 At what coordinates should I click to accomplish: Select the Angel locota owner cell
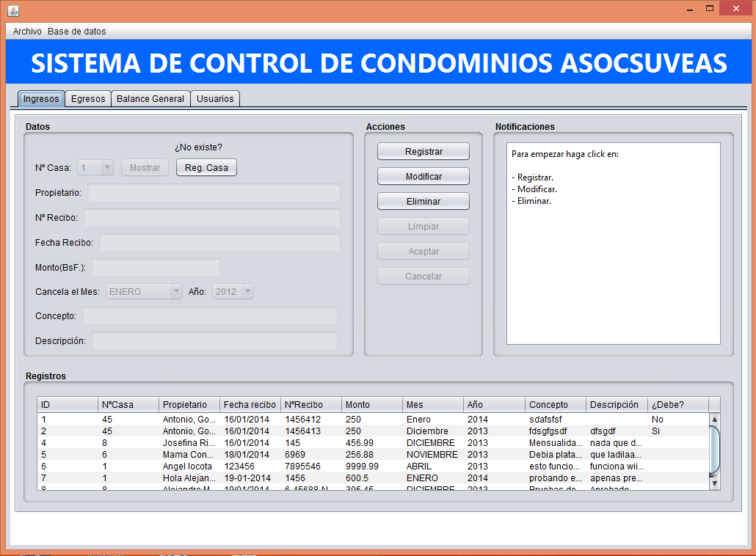coord(189,467)
